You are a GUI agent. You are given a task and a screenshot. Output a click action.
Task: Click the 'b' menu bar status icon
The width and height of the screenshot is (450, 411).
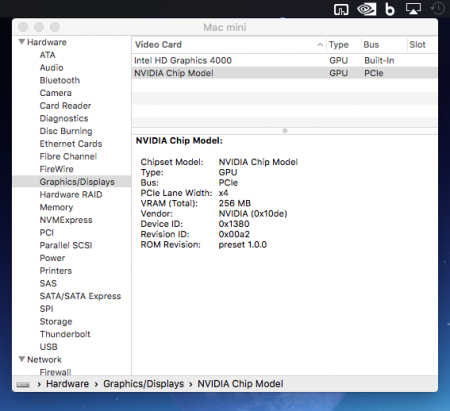click(x=390, y=9)
